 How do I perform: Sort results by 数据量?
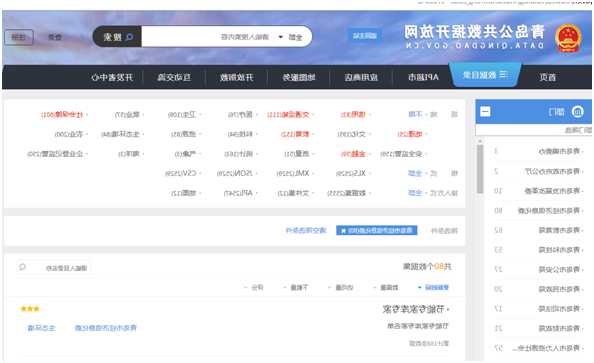pos(386,288)
